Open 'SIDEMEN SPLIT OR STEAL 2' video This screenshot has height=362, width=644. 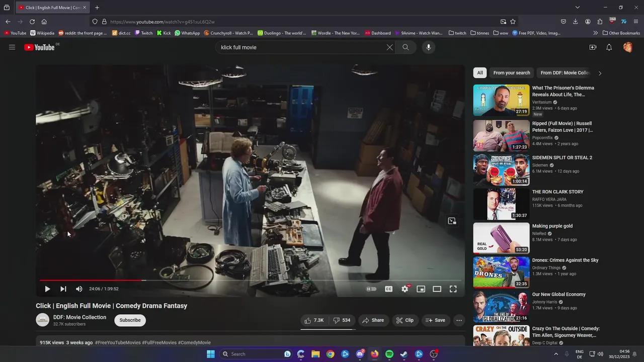coord(562,158)
